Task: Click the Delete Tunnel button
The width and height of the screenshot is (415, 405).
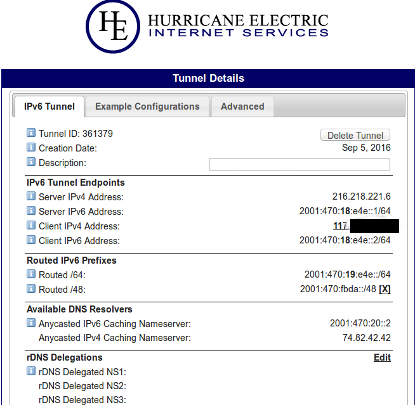Action: coord(355,135)
